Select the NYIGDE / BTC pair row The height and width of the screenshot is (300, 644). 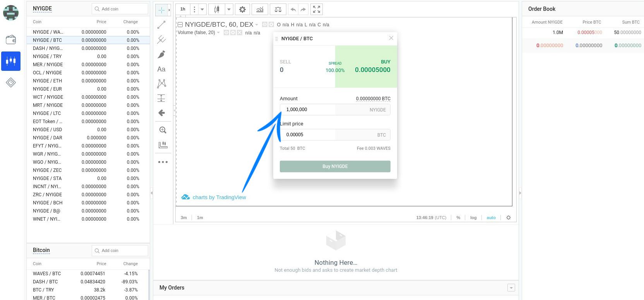[x=88, y=40]
